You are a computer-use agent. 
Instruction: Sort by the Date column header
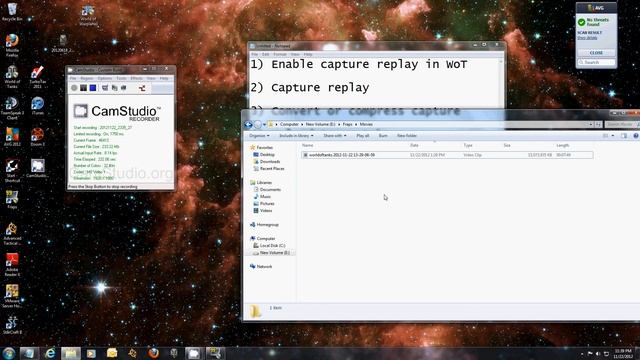(414, 145)
